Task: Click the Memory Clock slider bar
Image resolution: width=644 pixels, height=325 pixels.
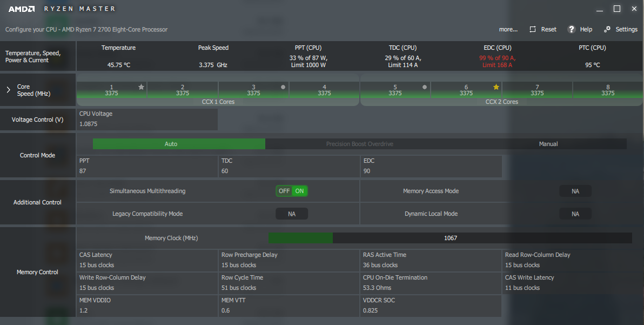Action: coord(450,238)
